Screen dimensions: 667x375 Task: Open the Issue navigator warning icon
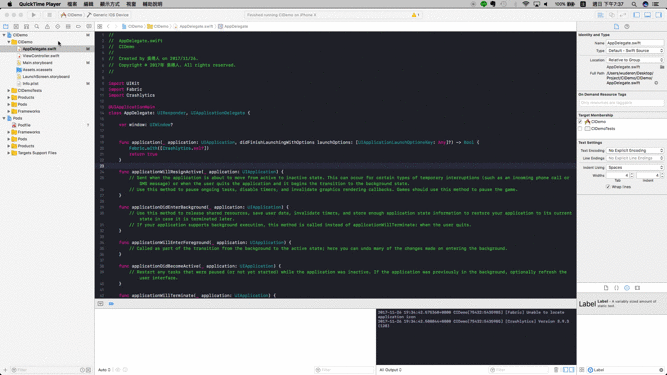[x=47, y=26]
